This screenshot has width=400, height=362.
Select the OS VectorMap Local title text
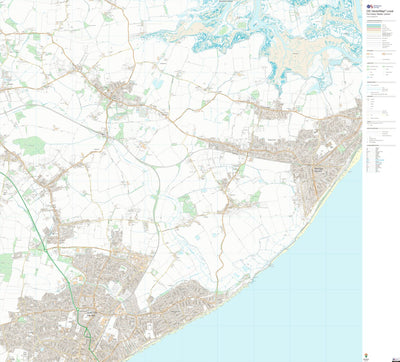tap(380, 11)
